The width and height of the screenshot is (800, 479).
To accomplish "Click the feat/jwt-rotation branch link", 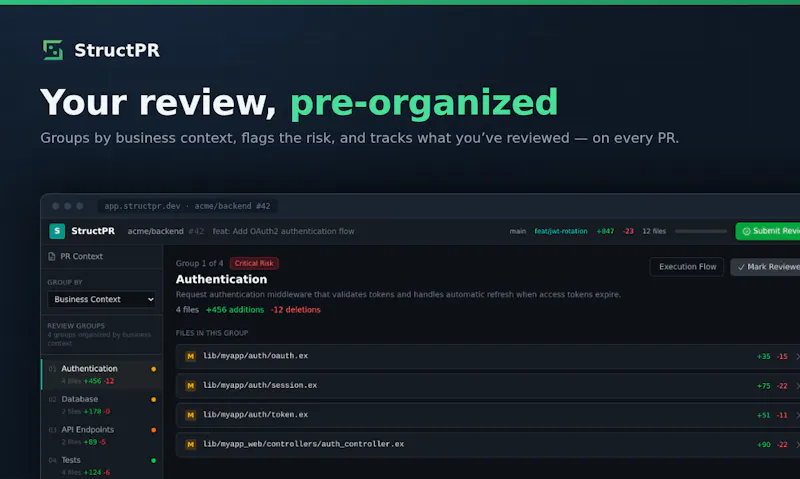I will [x=560, y=231].
